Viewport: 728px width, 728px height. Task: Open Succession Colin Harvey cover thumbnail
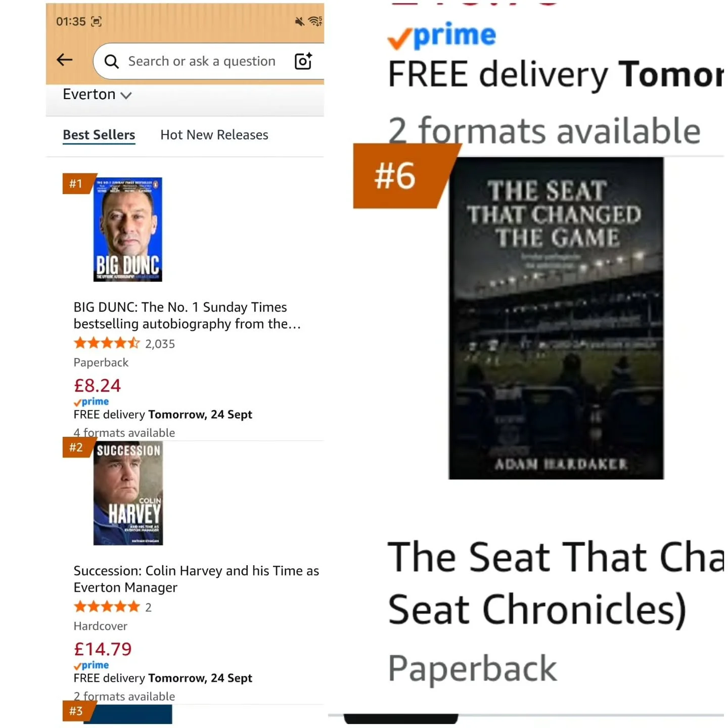(128, 493)
